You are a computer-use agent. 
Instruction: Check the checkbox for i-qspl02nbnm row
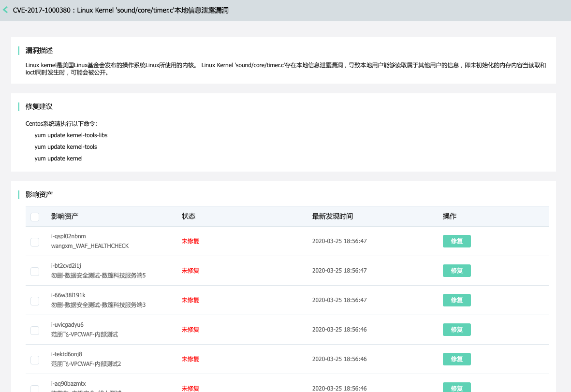point(35,242)
